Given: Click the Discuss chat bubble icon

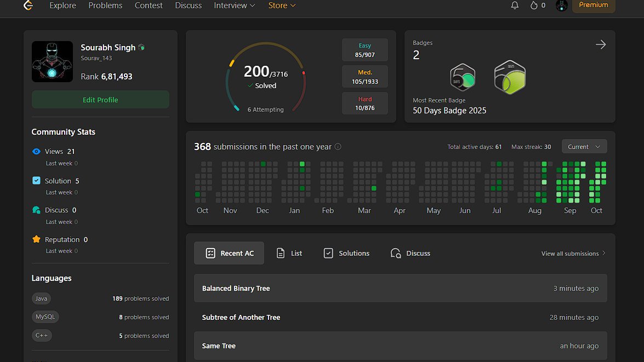Looking at the screenshot, I should (36, 210).
